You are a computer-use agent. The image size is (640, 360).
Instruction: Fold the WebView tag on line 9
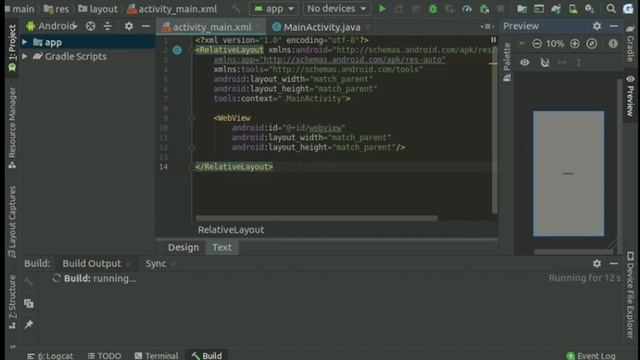click(x=191, y=118)
